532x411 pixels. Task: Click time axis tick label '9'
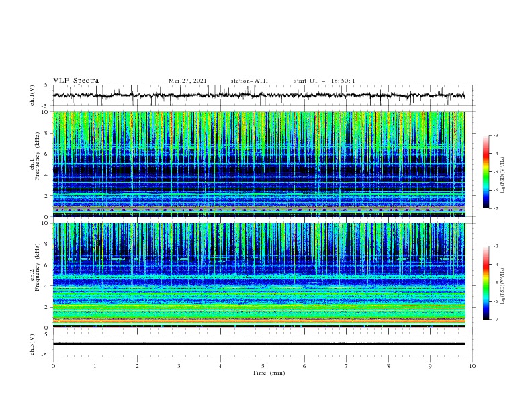[x=430, y=366]
